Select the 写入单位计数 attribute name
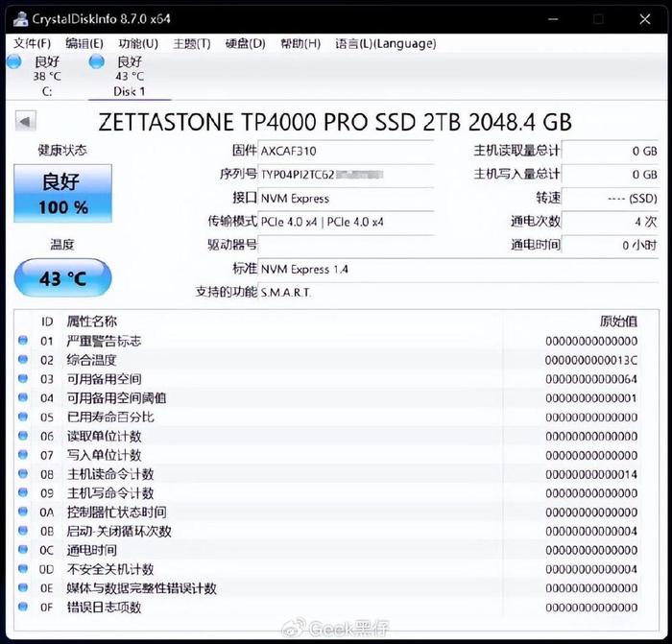Viewport: 672px width, 644px height. [x=104, y=455]
